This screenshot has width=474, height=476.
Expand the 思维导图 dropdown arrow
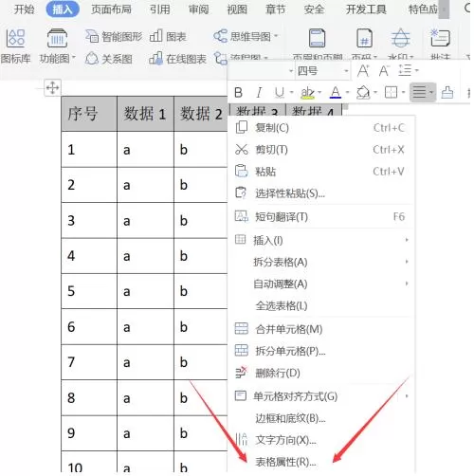[x=276, y=36]
